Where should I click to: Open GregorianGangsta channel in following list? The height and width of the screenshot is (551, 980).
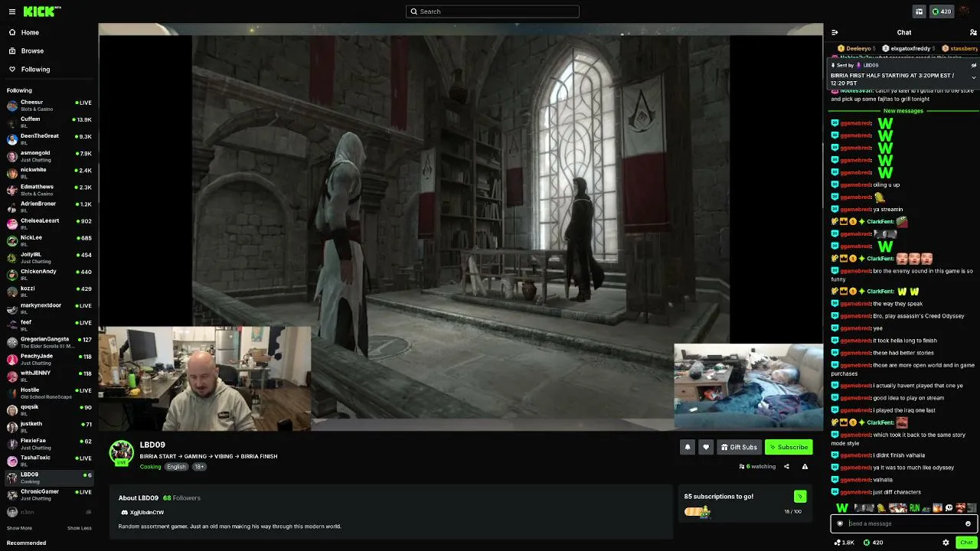49,343
